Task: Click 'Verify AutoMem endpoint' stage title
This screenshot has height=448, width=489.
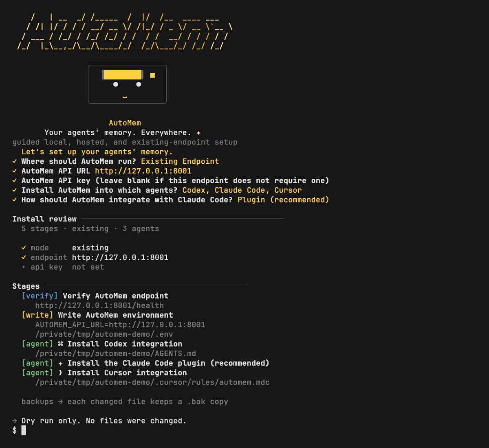Action: coord(115,296)
